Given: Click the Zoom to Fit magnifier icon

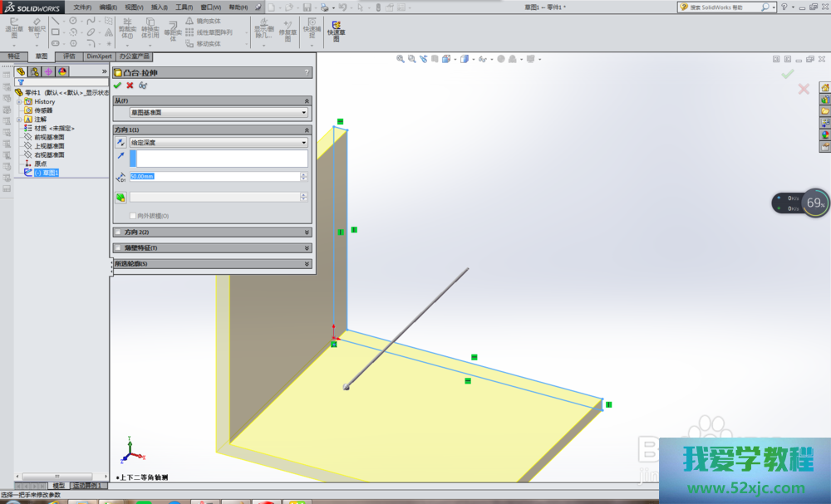Looking at the screenshot, I should (401, 60).
